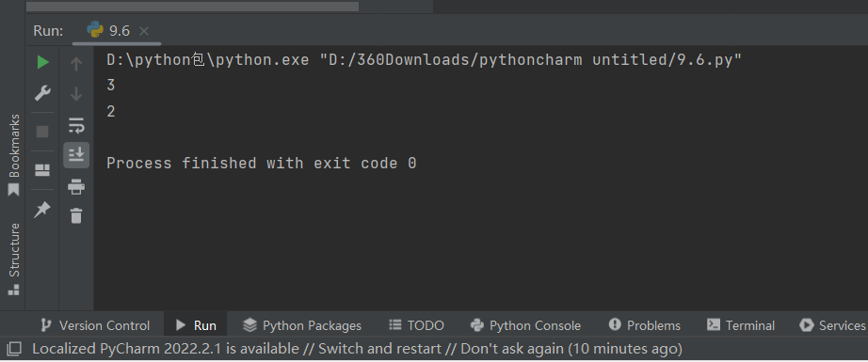Open the Bookmarks side panel
This screenshot has height=362, width=868.
coord(13,155)
